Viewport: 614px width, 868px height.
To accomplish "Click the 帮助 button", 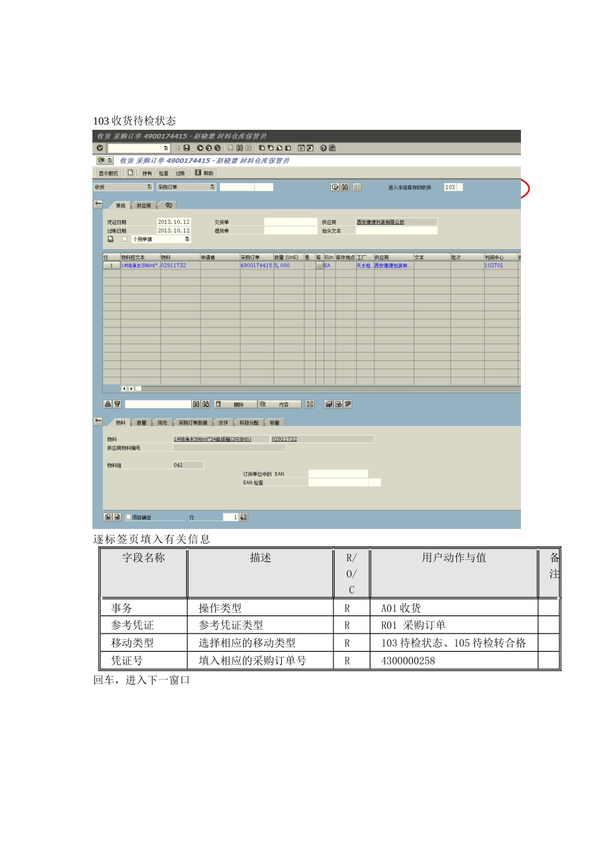I will point(204,173).
